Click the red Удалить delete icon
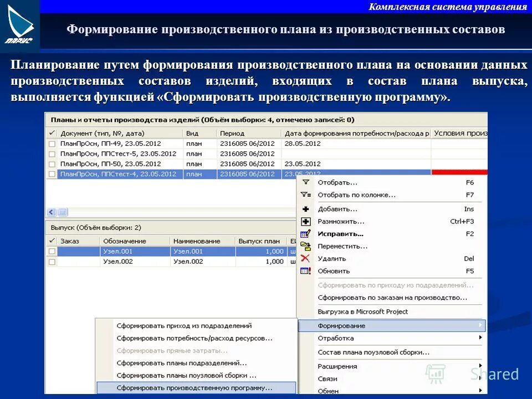Viewport: 532px width, 399px height. [304, 258]
